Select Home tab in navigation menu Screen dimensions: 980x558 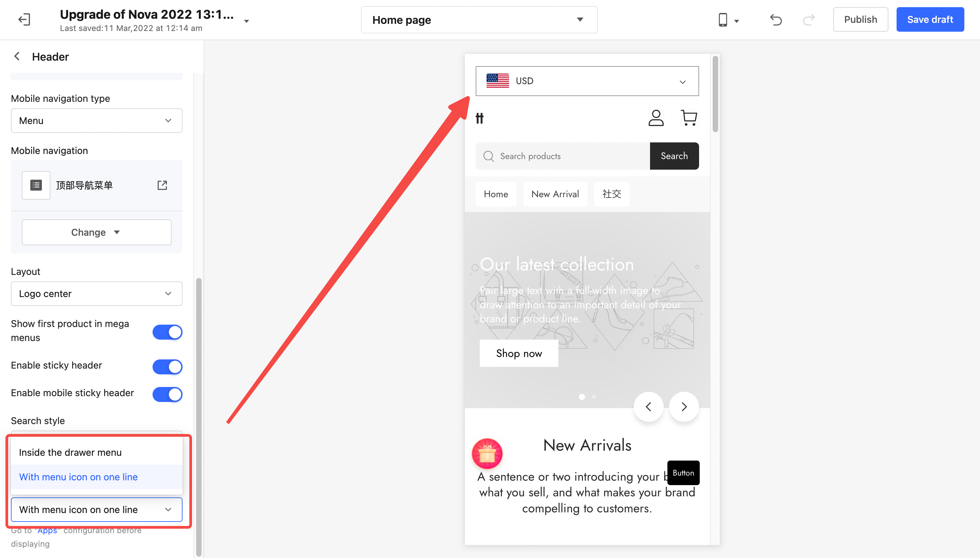click(x=496, y=194)
